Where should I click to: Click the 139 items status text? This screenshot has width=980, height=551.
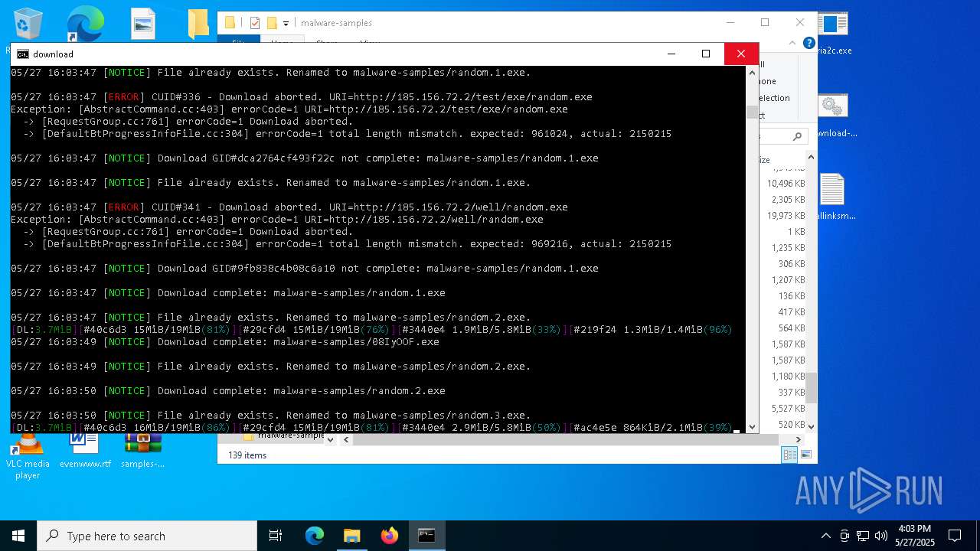pyautogui.click(x=247, y=455)
